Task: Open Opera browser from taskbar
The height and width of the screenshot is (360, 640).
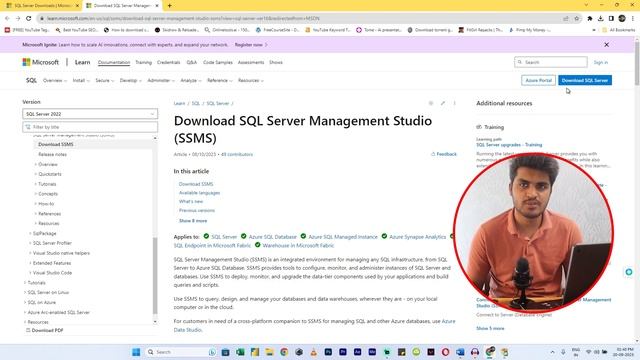Action: [445, 352]
